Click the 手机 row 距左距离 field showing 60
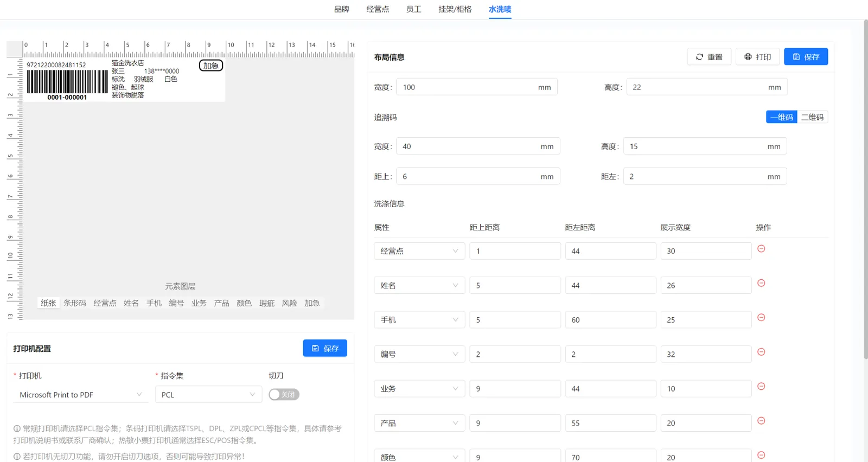Viewport: 868px width, 462px height. pos(610,320)
